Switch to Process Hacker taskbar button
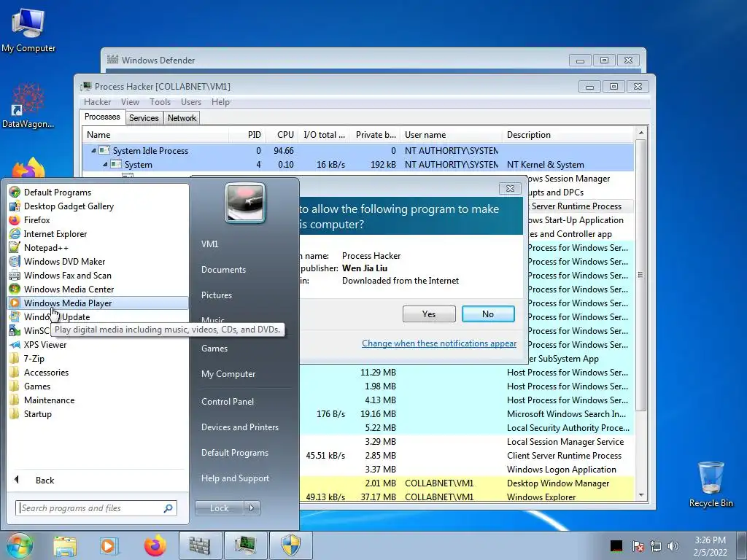Viewport: 747px width, 560px height. [x=245, y=545]
